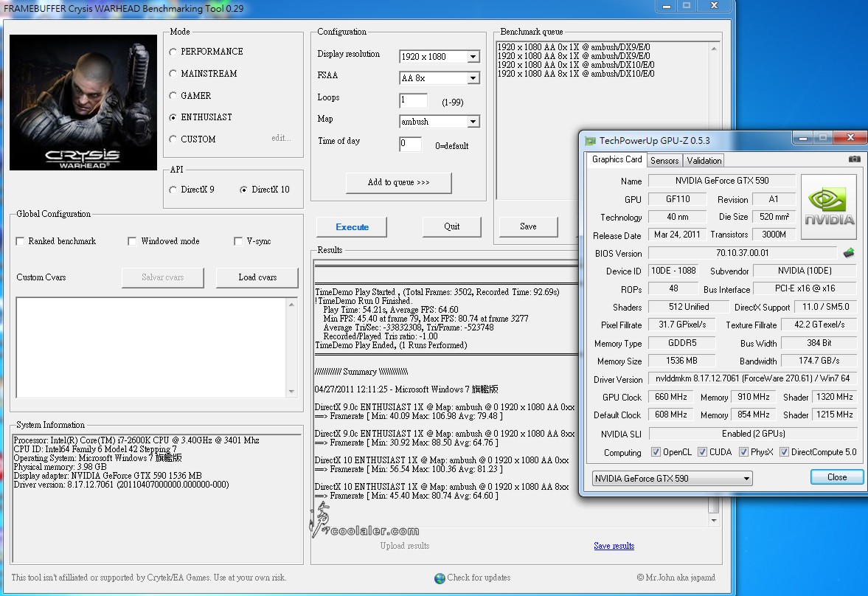Click the DirectX Support value "11.0 / SM5.0"
Viewport: 868px width, 596px height.
coord(825,307)
